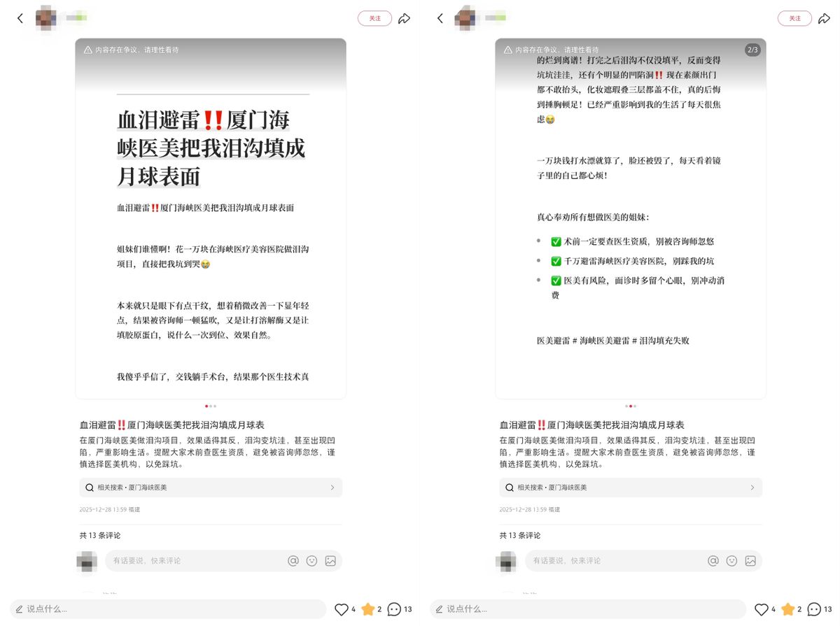Open the 海峡医美避雷 hashtag link
The height and width of the screenshot is (626, 840).
tap(604, 340)
